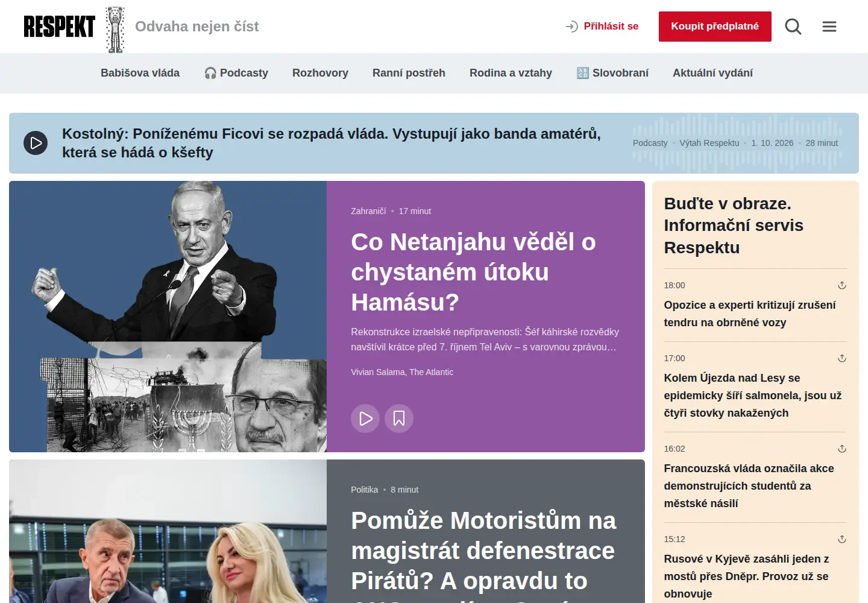Open Opozice a experti kritizují news item
Viewport: 868px width, 603px height.
750,314
